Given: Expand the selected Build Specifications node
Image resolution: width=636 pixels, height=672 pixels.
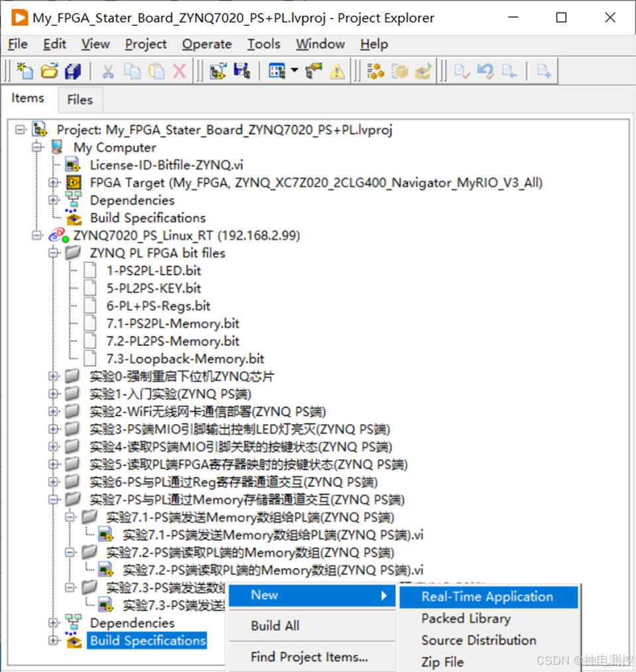Looking at the screenshot, I should (x=53, y=640).
